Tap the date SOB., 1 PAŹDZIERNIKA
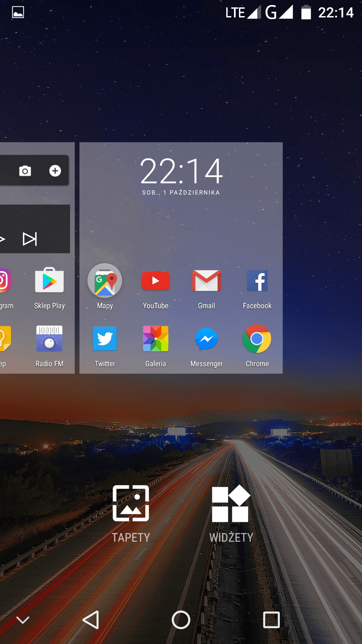Image resolution: width=362 pixels, height=644 pixels. 181,193
